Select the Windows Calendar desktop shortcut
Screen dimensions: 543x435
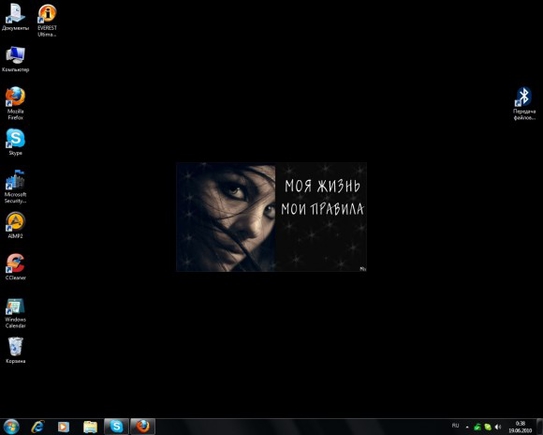[16, 313]
